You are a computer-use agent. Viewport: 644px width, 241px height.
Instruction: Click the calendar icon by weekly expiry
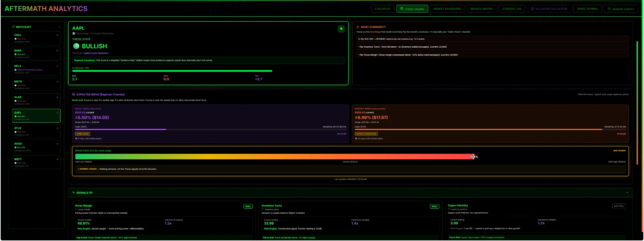[76, 139]
